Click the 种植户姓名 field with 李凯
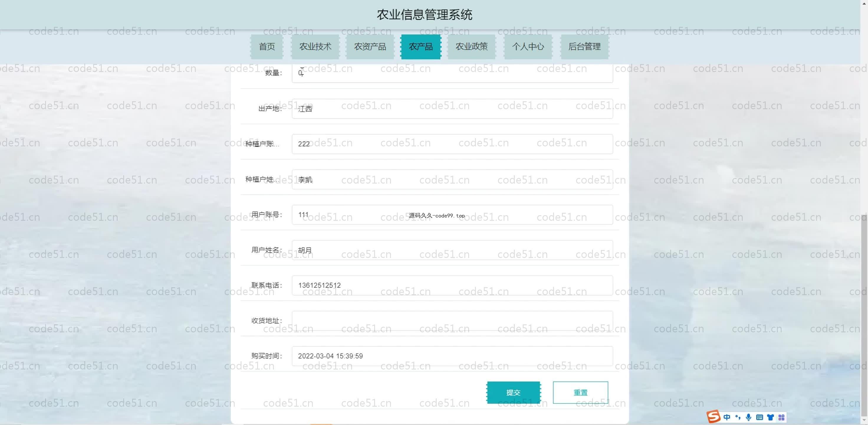Screen dimensions: 868x425 pos(452,179)
